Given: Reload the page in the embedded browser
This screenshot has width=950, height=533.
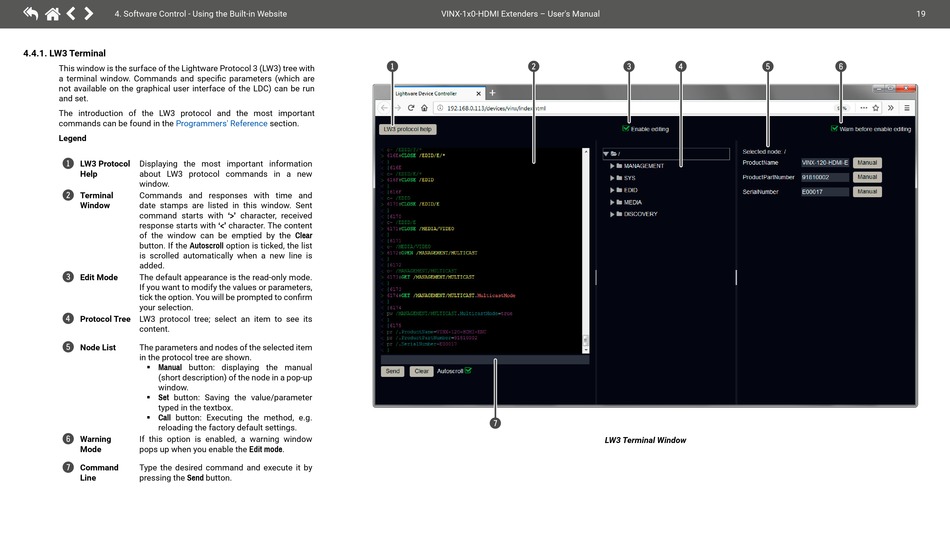Looking at the screenshot, I should pyautogui.click(x=411, y=108).
